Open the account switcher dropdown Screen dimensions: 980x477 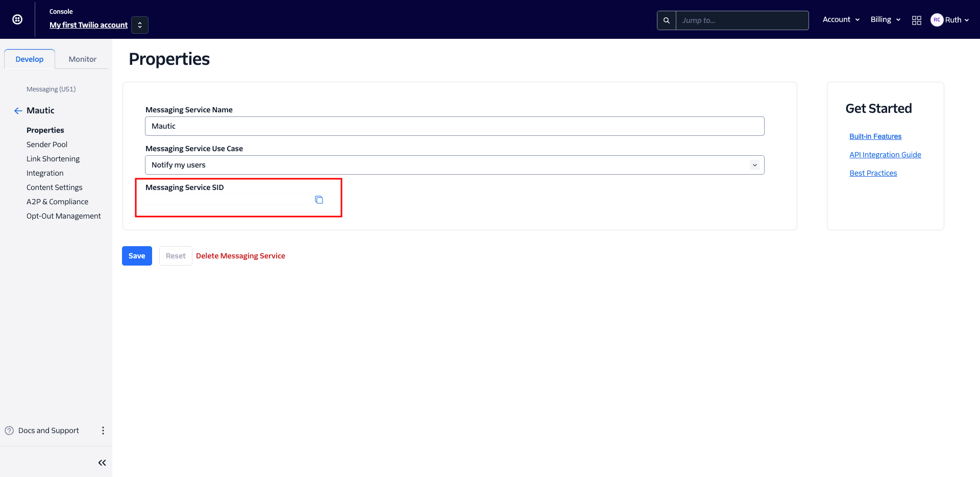[x=140, y=25]
